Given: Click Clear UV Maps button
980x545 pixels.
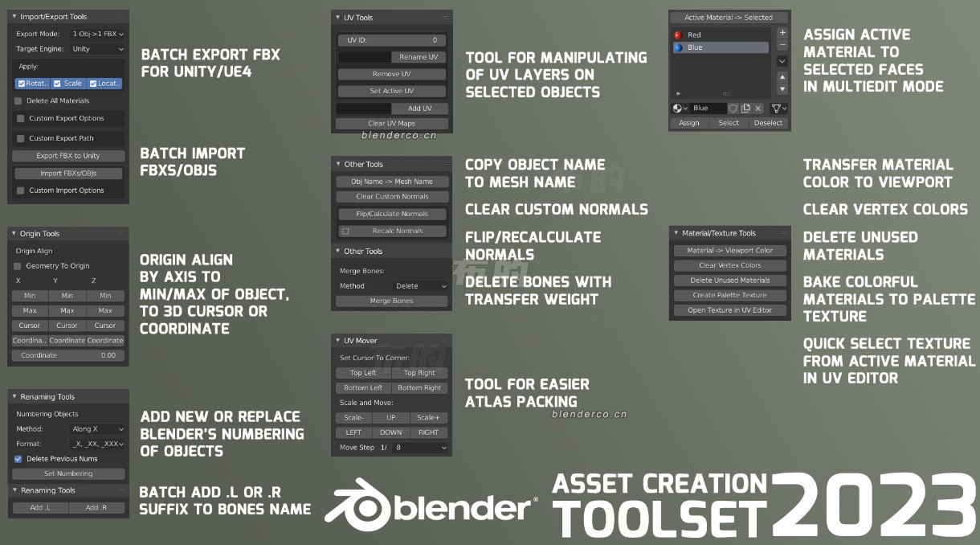Looking at the screenshot, I should [x=393, y=124].
